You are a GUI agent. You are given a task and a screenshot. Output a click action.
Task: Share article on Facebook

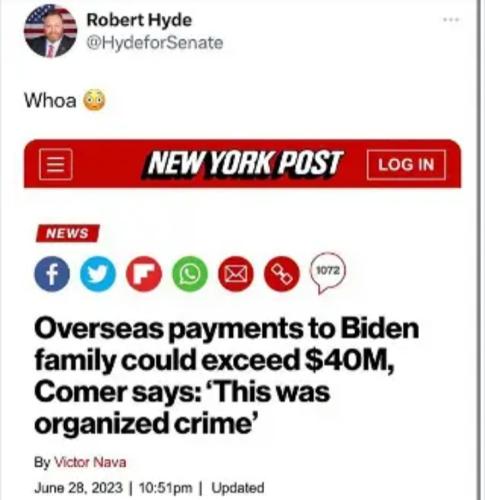pos(52,274)
